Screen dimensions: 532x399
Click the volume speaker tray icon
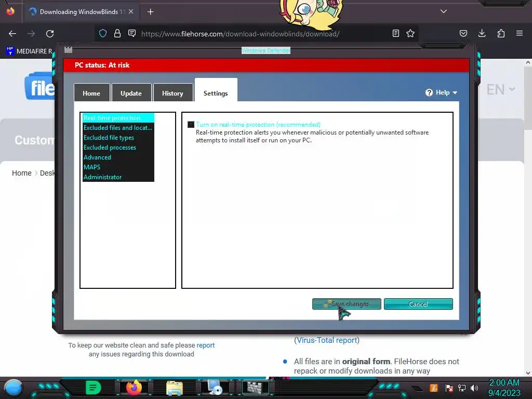(x=474, y=388)
